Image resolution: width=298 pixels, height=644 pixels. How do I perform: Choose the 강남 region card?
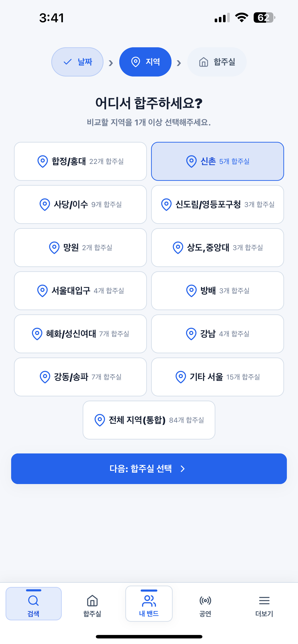217,334
